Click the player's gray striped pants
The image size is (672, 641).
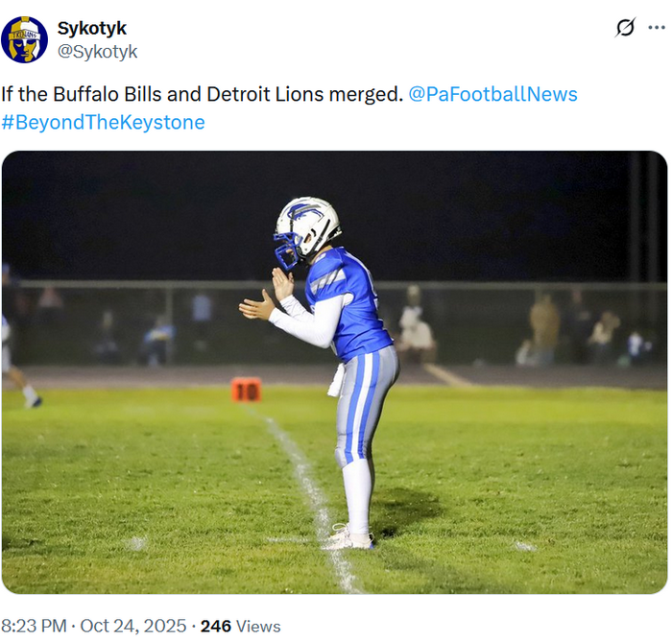[x=363, y=403]
